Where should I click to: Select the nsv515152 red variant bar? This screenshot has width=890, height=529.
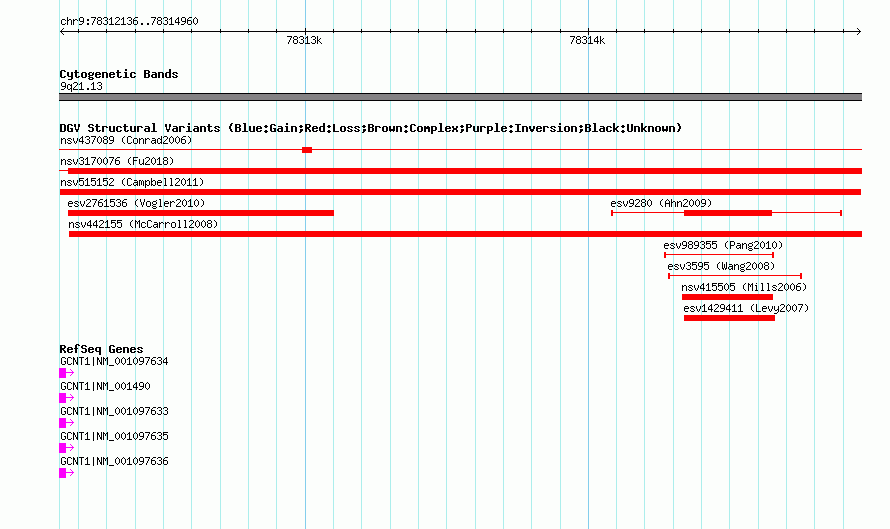point(460,192)
